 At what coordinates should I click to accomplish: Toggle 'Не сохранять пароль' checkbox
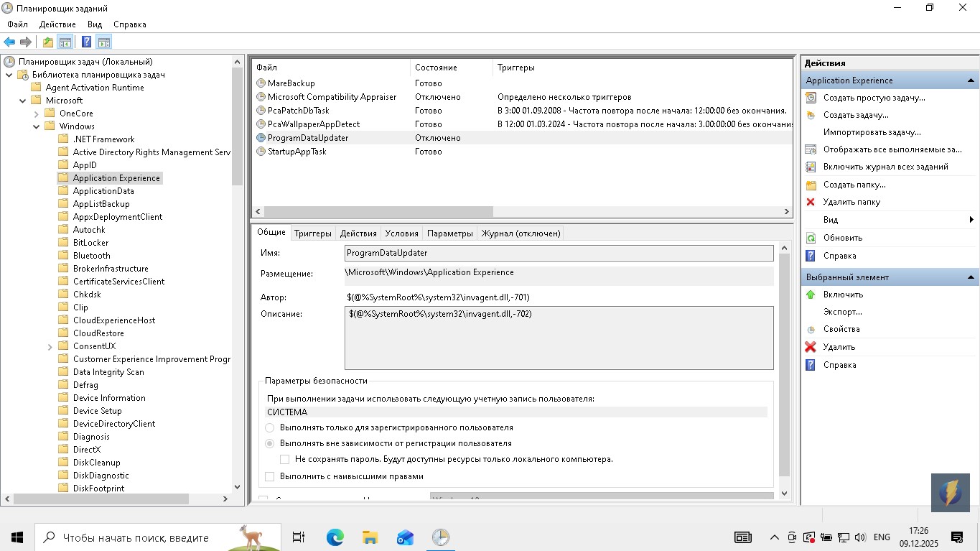pyautogui.click(x=285, y=459)
